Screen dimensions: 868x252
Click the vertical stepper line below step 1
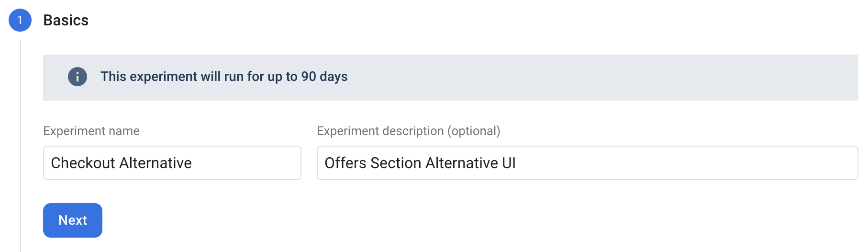[21, 144]
